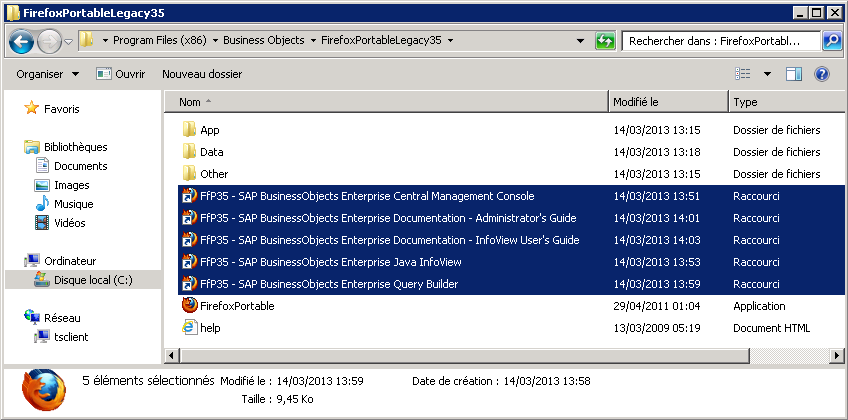
Task: Click the Other folder icon
Action: [x=189, y=173]
